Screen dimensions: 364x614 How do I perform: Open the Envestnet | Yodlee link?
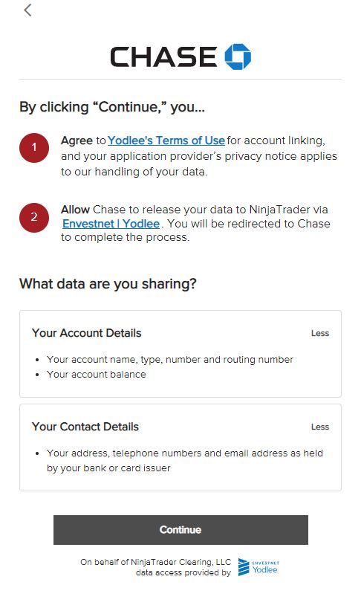tap(111, 224)
